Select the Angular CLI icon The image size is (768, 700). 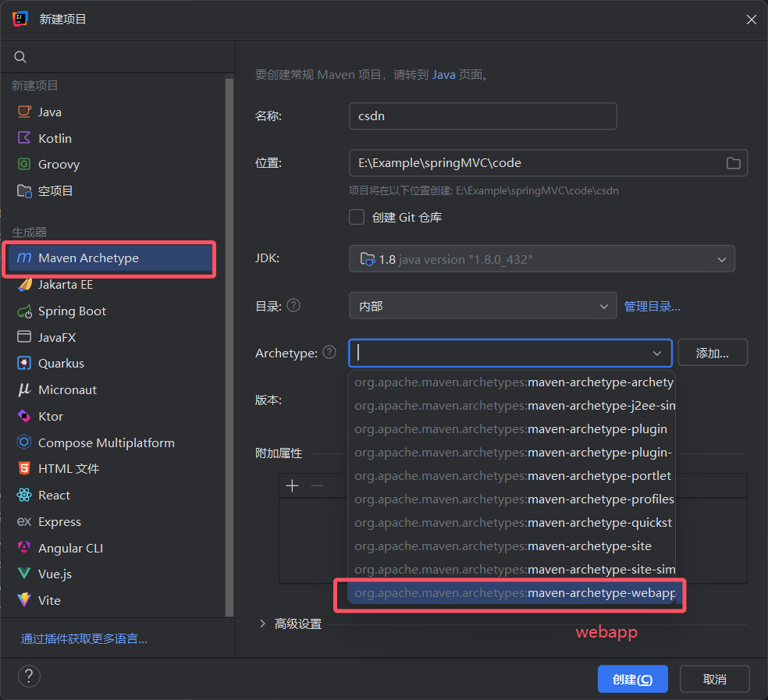click(24, 547)
